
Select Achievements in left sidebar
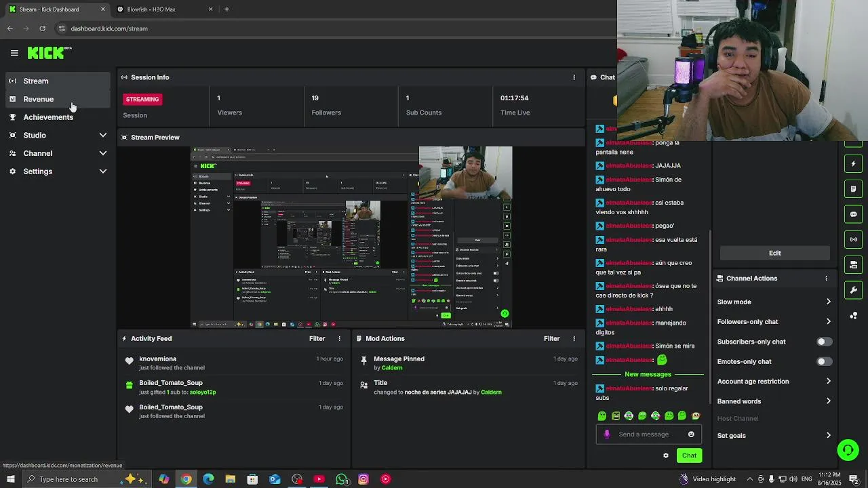[x=57, y=117]
